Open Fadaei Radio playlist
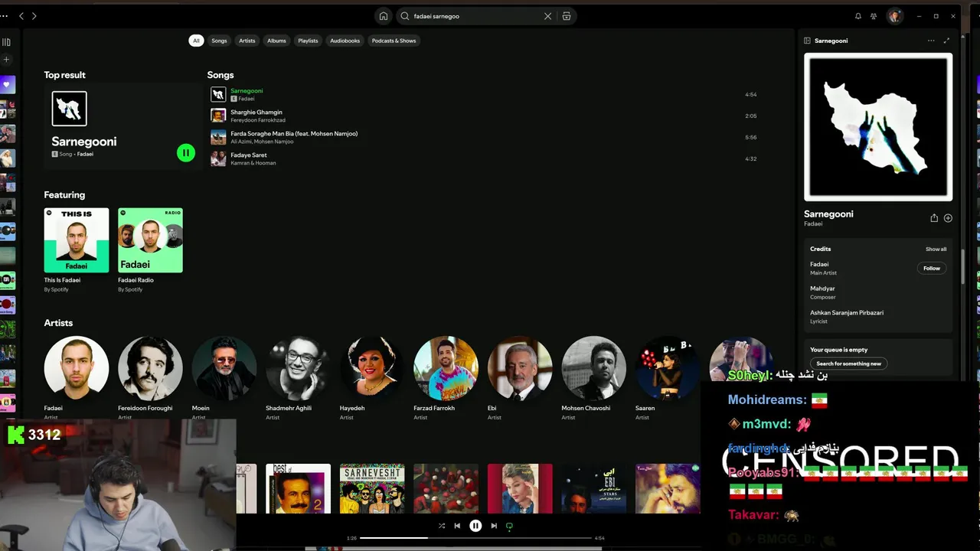Screen dimensions: 980x551 [150, 249]
